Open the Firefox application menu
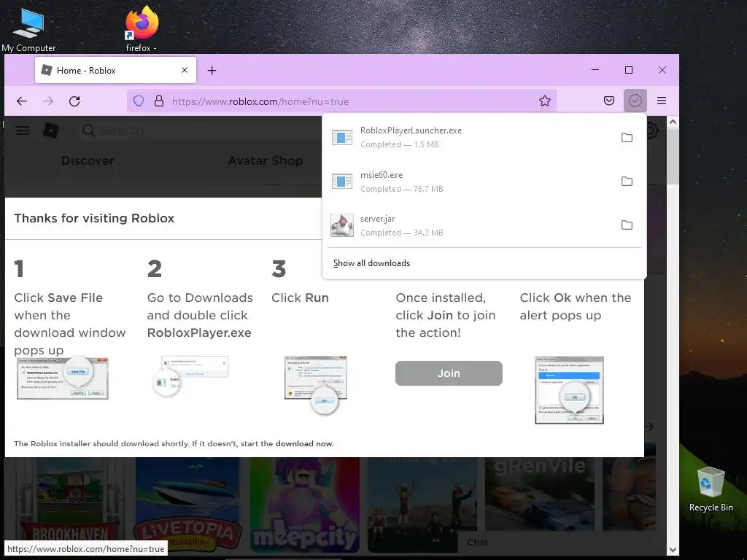Screen dimensions: 747x560 click(x=661, y=101)
